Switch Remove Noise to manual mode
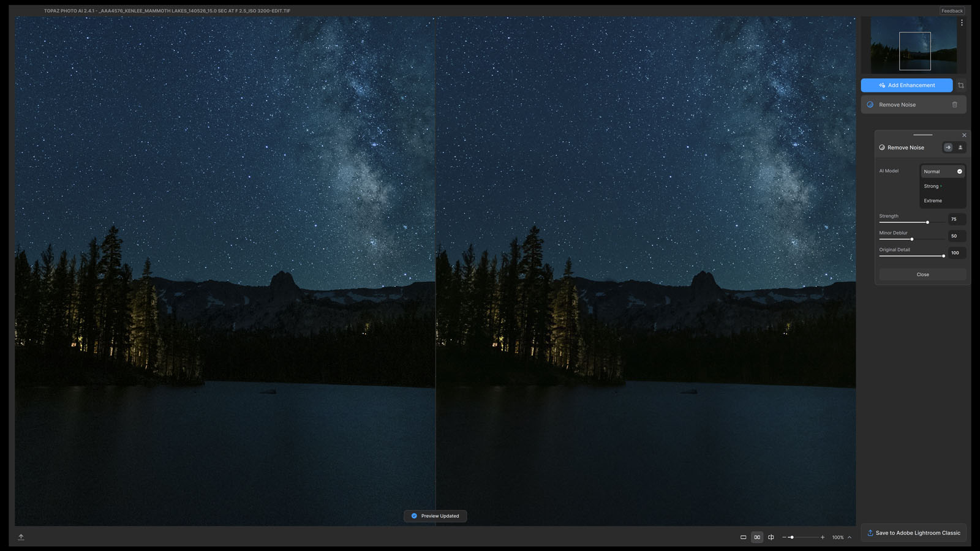 (960, 148)
